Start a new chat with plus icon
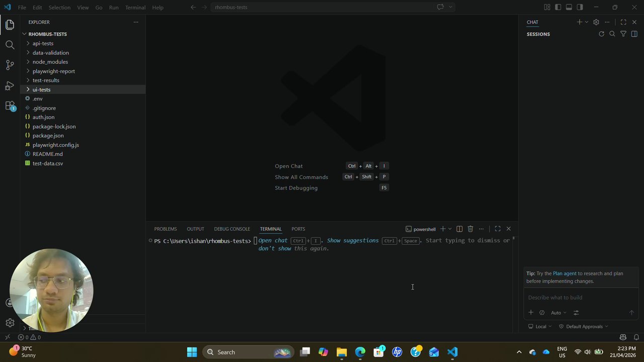The height and width of the screenshot is (362, 644). click(580, 22)
